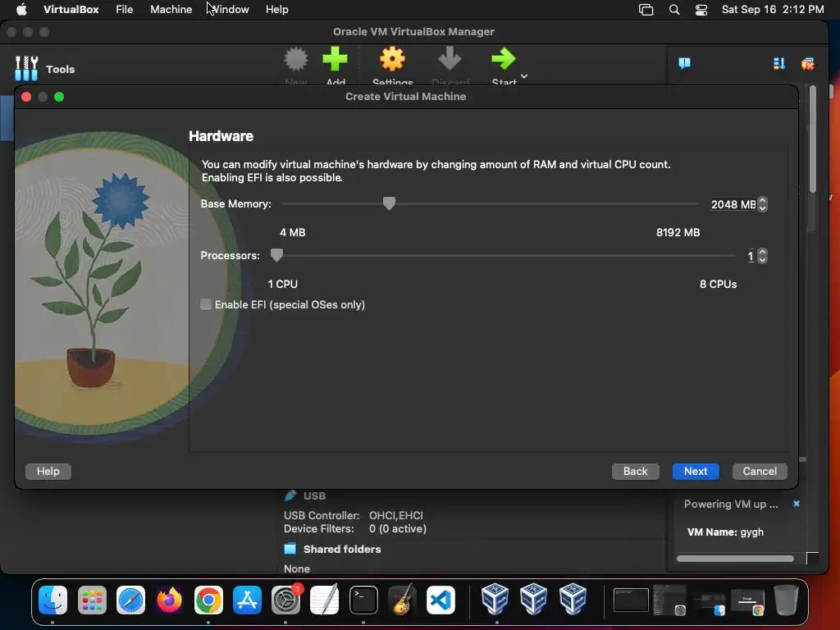The width and height of the screenshot is (840, 630).
Task: Open System Settings from the Dock
Action: (286, 600)
